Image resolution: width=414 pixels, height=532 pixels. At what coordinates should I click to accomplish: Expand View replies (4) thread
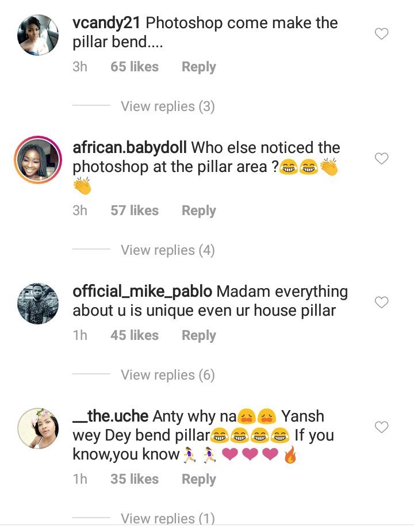[x=167, y=250]
